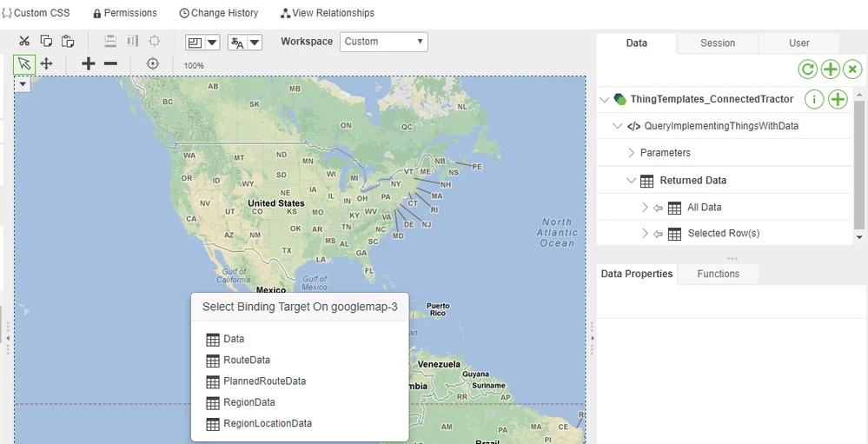Open the Functions tab

[x=718, y=274]
